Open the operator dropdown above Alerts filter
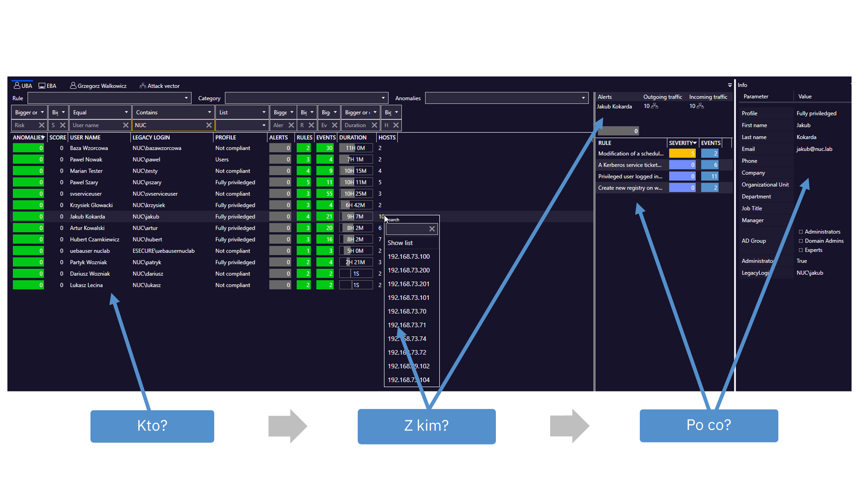The image size is (868, 488). coord(283,112)
